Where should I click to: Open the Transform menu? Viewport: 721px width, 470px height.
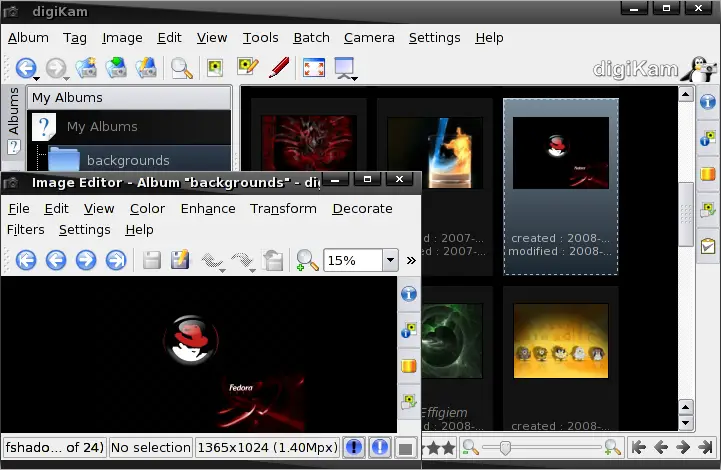pos(283,209)
